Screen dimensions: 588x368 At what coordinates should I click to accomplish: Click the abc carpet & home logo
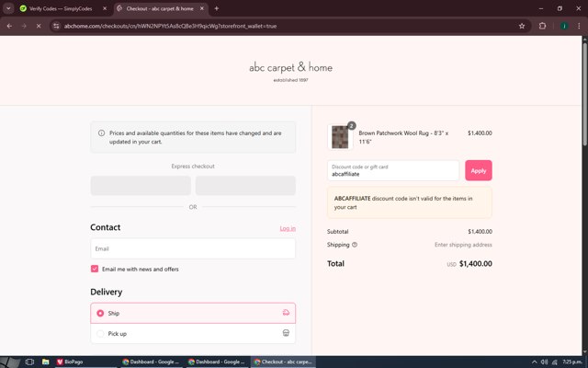coord(290,70)
